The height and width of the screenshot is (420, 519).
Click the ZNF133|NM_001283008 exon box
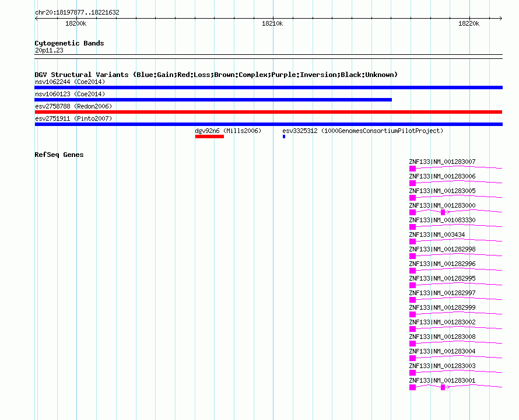tap(412, 344)
